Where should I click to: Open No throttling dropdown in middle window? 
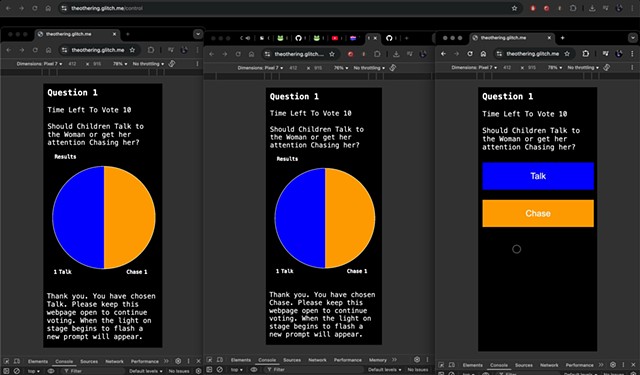[369, 68]
